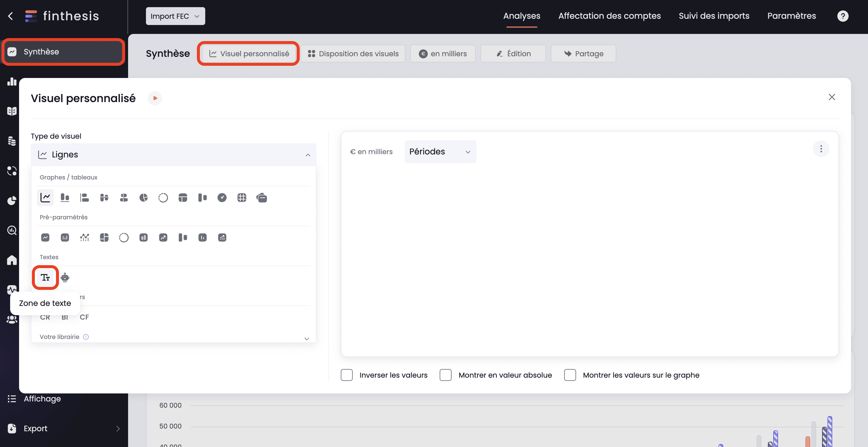Open the coins stack icon in left sidebar
Image resolution: width=868 pixels, height=447 pixels.
[12, 141]
